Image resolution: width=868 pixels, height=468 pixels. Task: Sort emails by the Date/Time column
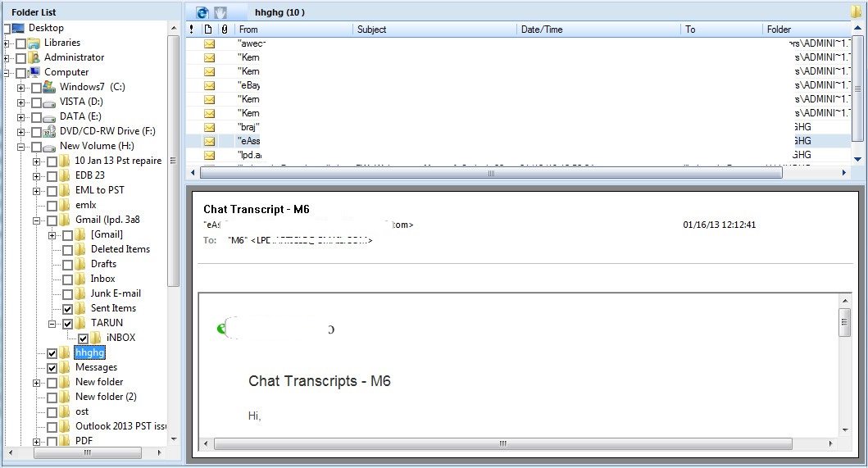pyautogui.click(x=598, y=30)
